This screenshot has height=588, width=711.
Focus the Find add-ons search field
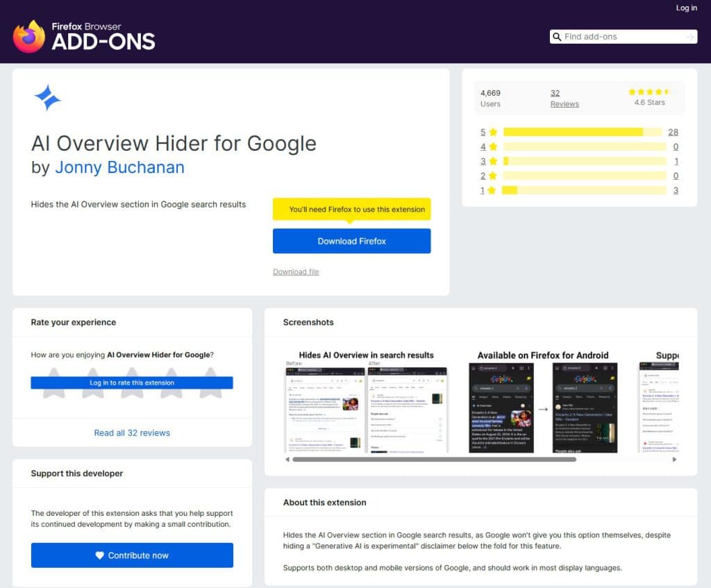click(624, 37)
